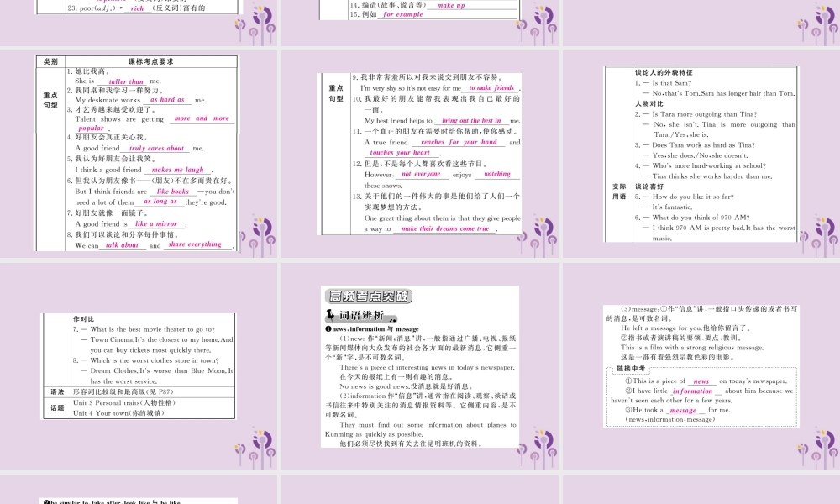This screenshot has height=504, width=840.
Task: Open the slide thumbnail with the 链接中考 box
Action: coord(701,366)
